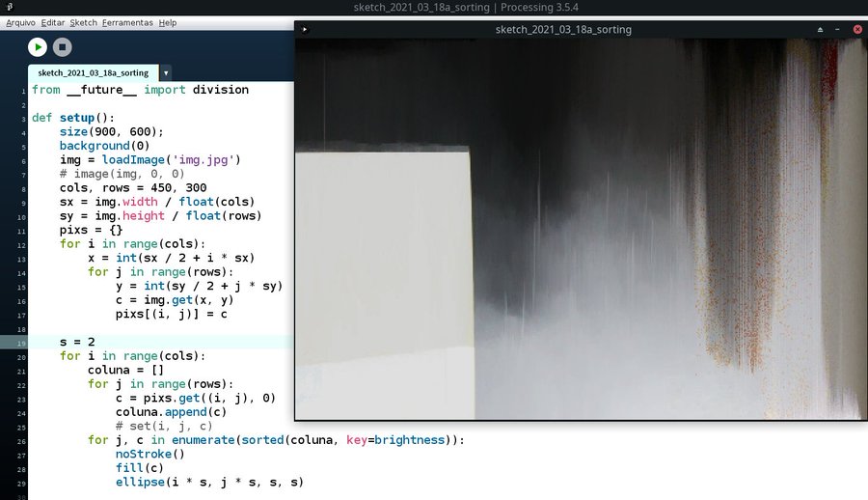Minimize the sketch output window

click(838, 29)
